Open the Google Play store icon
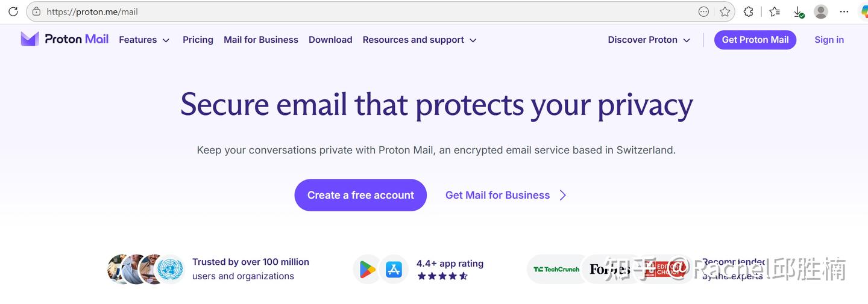868x304 pixels. [368, 269]
